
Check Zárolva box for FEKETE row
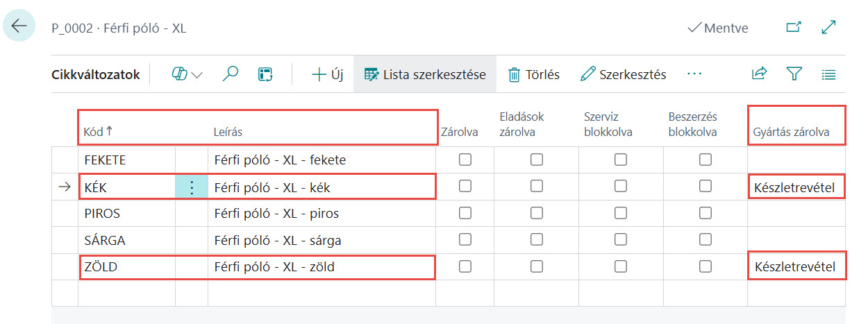[465, 160]
